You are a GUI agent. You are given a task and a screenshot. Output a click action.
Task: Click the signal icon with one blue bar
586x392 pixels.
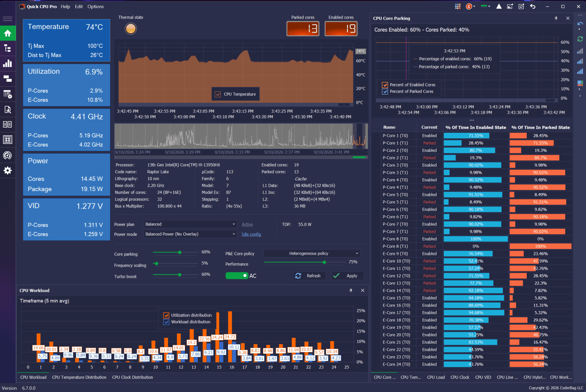click(x=580, y=51)
